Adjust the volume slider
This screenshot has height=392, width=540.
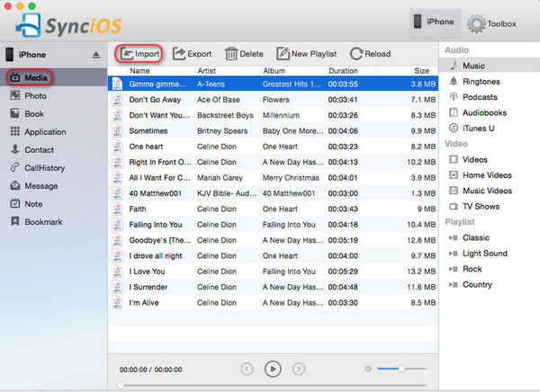click(401, 369)
